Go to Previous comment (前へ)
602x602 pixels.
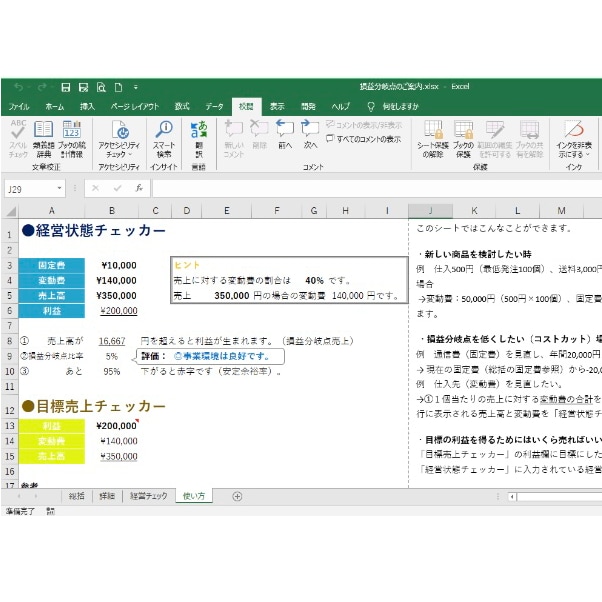pyautogui.click(x=285, y=134)
